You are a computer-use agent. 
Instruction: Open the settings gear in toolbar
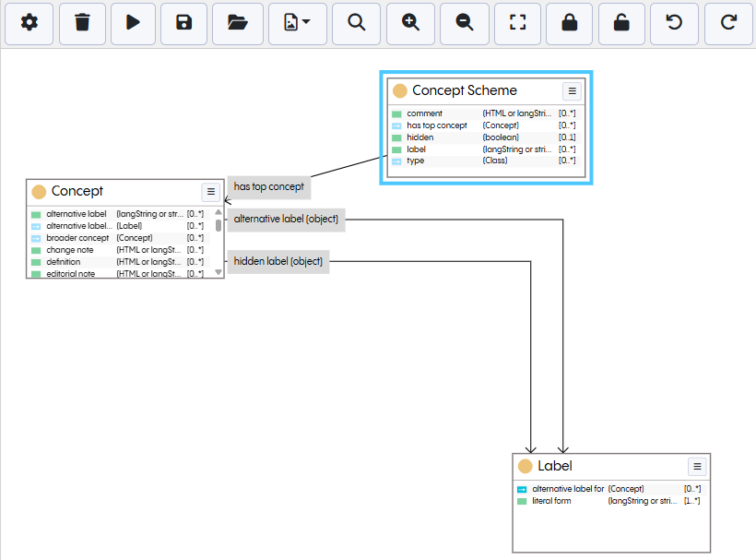[29, 23]
